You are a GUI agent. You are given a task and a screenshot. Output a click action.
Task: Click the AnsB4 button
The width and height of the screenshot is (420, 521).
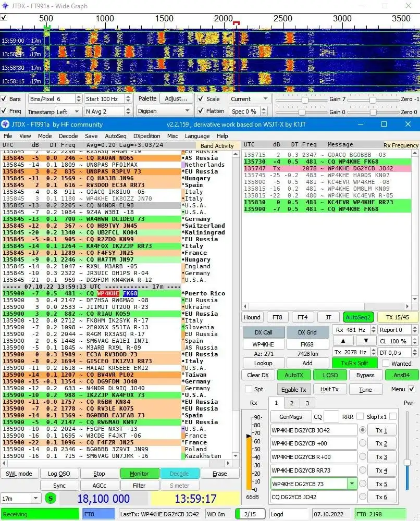[x=401, y=375]
